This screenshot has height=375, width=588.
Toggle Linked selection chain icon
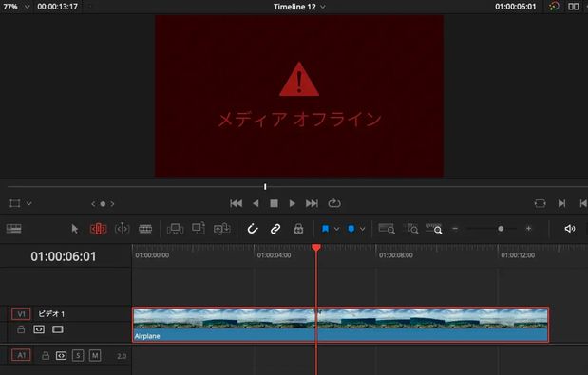[275, 229]
